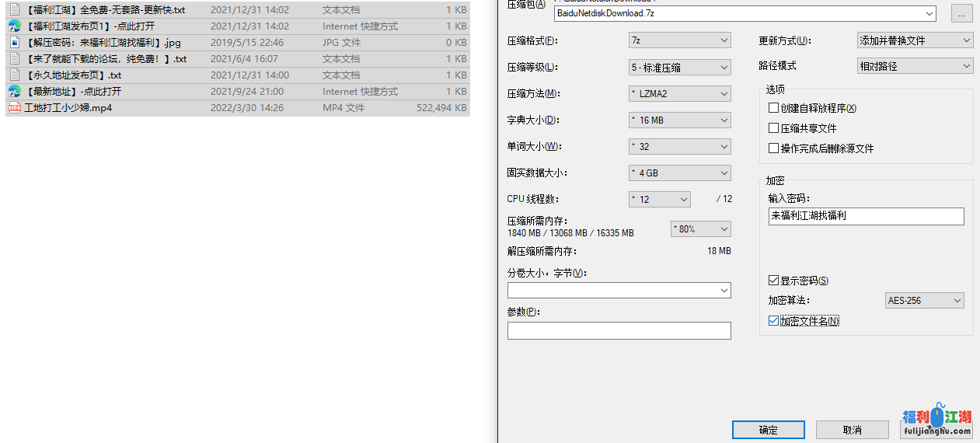
Task: Click the Edge shortcut icon for 【最新地址】
Action: 14,92
